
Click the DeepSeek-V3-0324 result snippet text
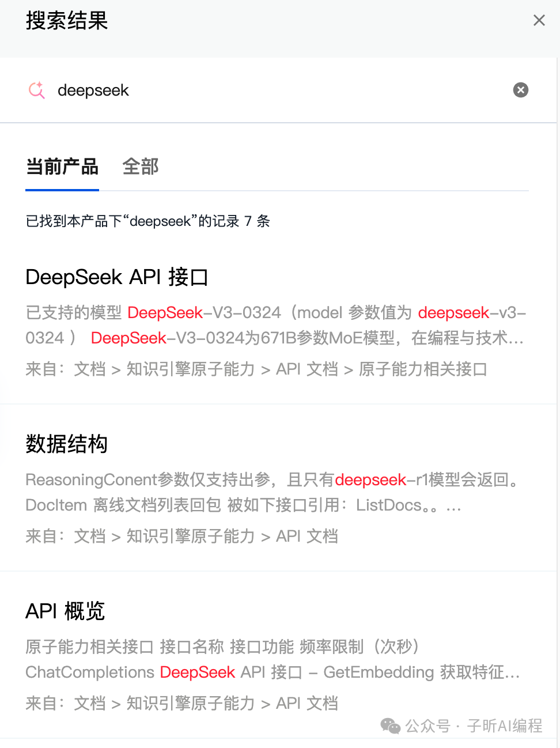coord(276,325)
